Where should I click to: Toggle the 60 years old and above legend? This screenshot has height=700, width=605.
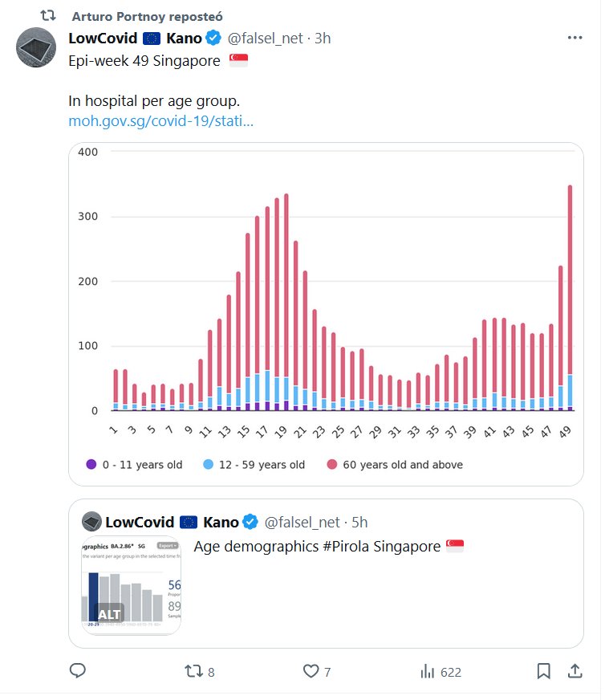[x=394, y=464]
